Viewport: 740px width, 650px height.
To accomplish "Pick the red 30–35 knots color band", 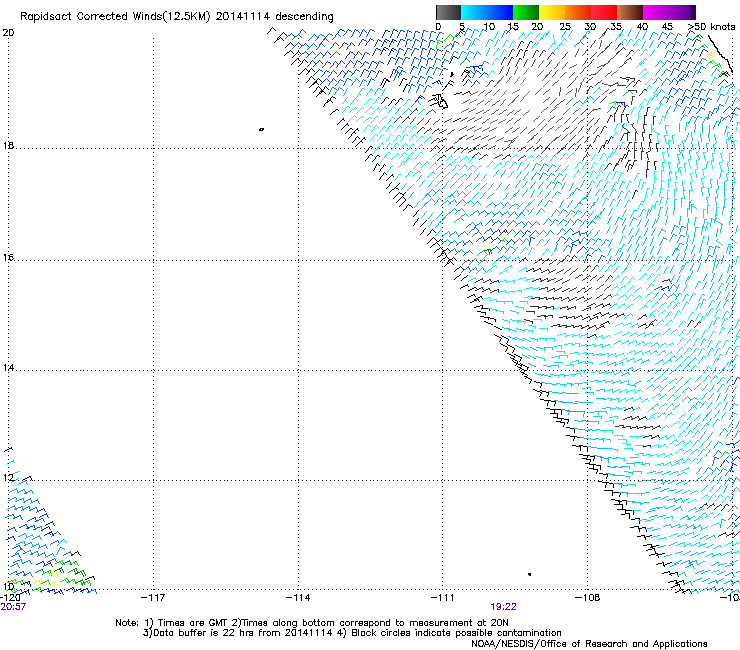I will point(604,12).
